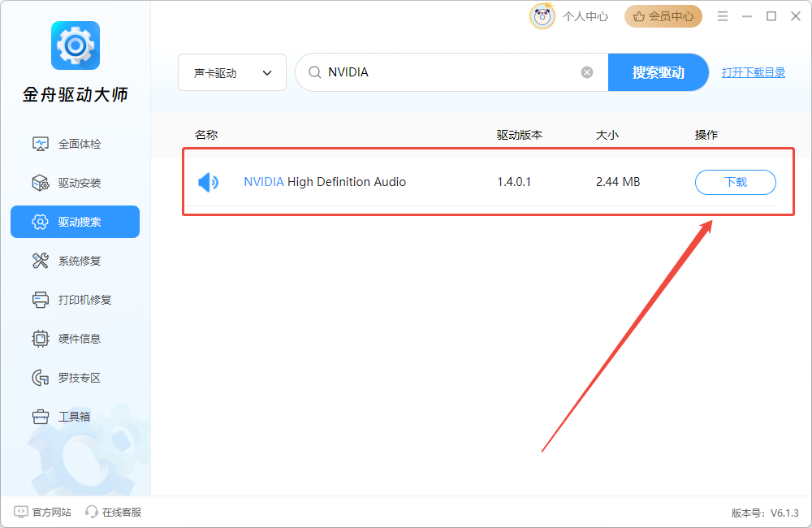Image resolution: width=812 pixels, height=528 pixels.
Task: Open 个人中心 personal center
Action: tap(585, 16)
